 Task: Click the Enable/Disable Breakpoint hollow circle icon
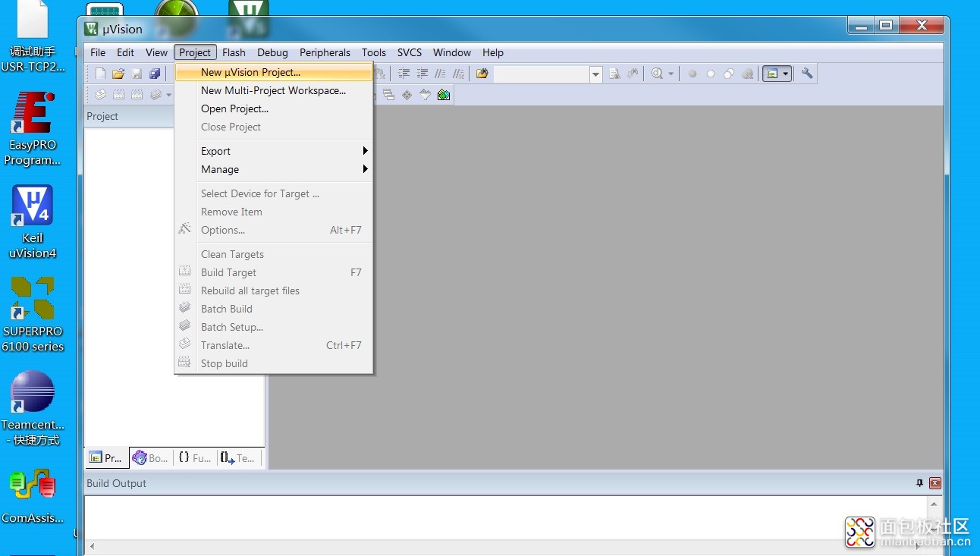pyautogui.click(x=711, y=74)
